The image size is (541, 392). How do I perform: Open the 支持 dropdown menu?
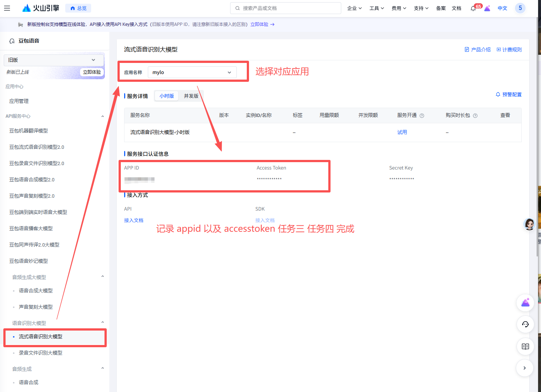[421, 8]
